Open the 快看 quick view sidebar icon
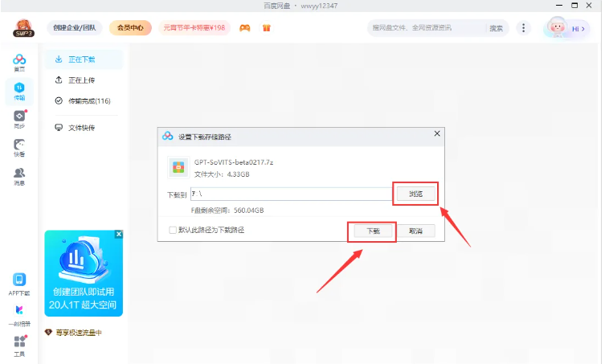Screen dimensions: 605x364 click(x=19, y=146)
